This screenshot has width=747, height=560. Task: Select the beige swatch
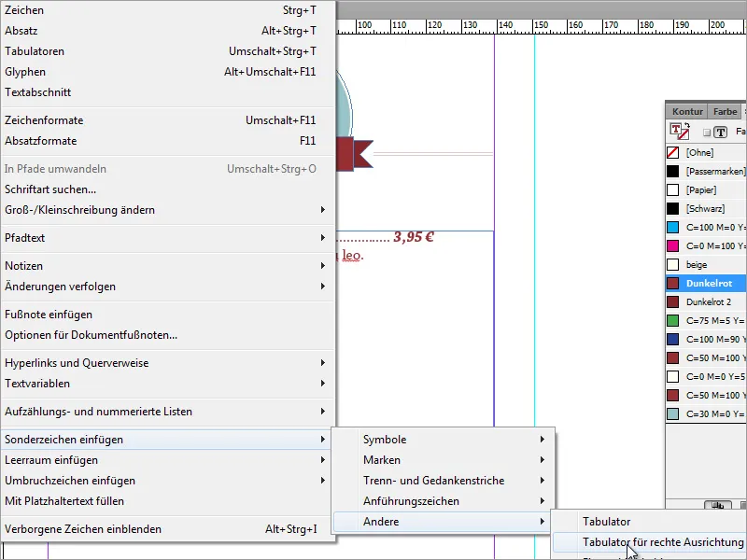click(x=706, y=265)
